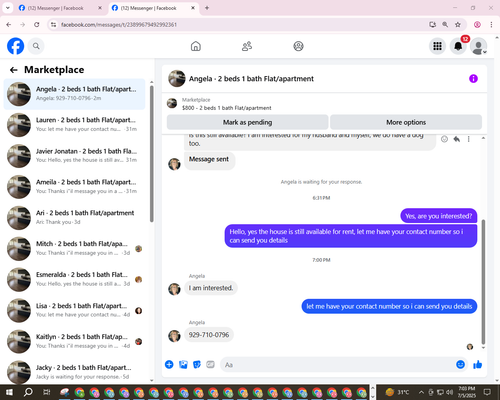The height and width of the screenshot is (400, 500).
Task: Click the "Yes, are you interested?" message
Action: coord(439,216)
